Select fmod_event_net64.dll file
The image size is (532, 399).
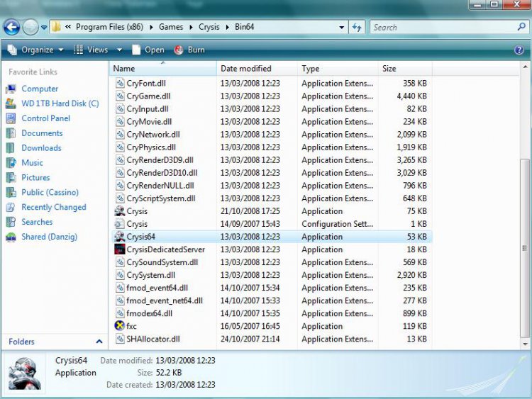tap(165, 301)
